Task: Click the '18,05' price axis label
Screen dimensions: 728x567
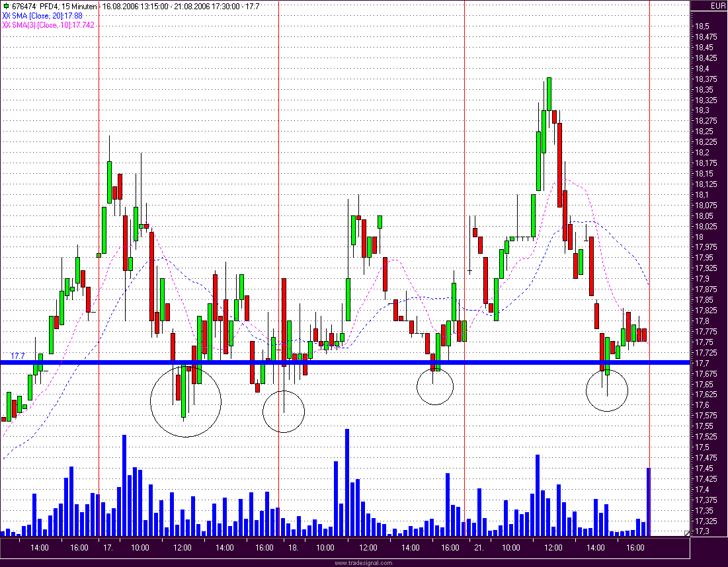Action: tap(704, 215)
